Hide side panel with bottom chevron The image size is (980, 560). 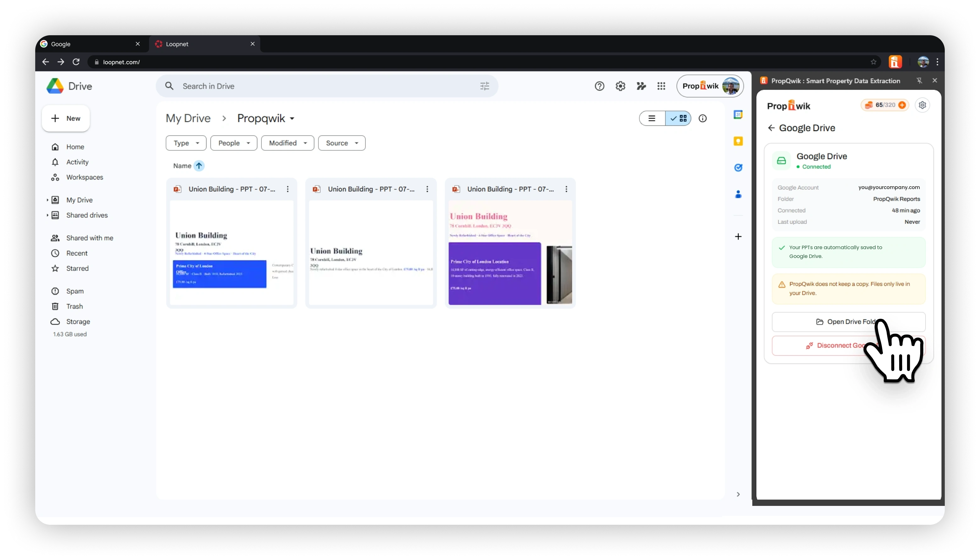pos(738,495)
